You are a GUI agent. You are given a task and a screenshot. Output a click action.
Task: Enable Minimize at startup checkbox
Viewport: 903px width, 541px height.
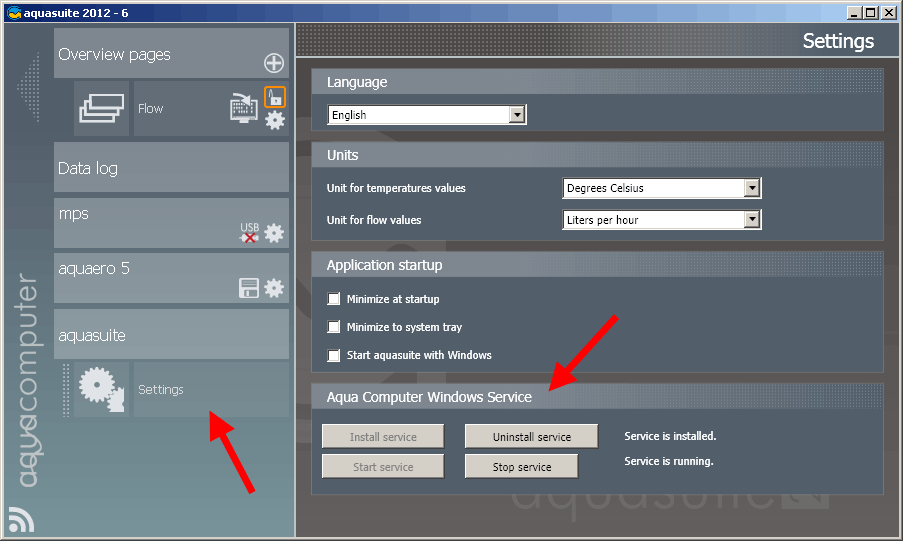click(333, 298)
